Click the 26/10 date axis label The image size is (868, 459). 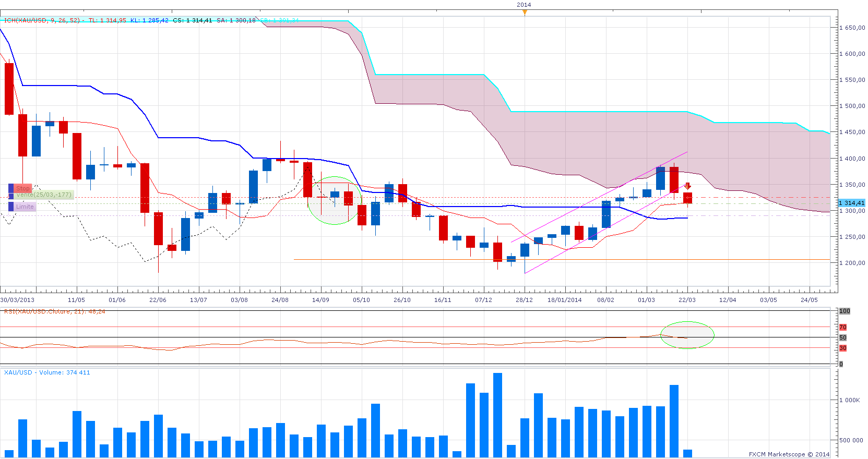(x=402, y=300)
